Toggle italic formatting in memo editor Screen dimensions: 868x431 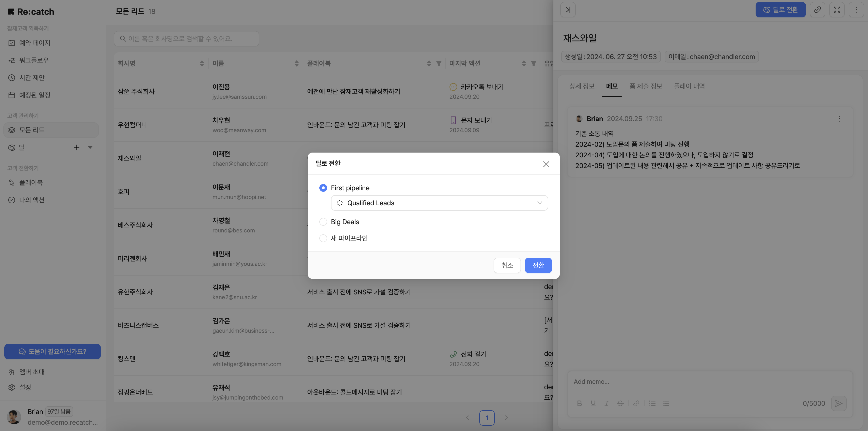[x=606, y=403]
